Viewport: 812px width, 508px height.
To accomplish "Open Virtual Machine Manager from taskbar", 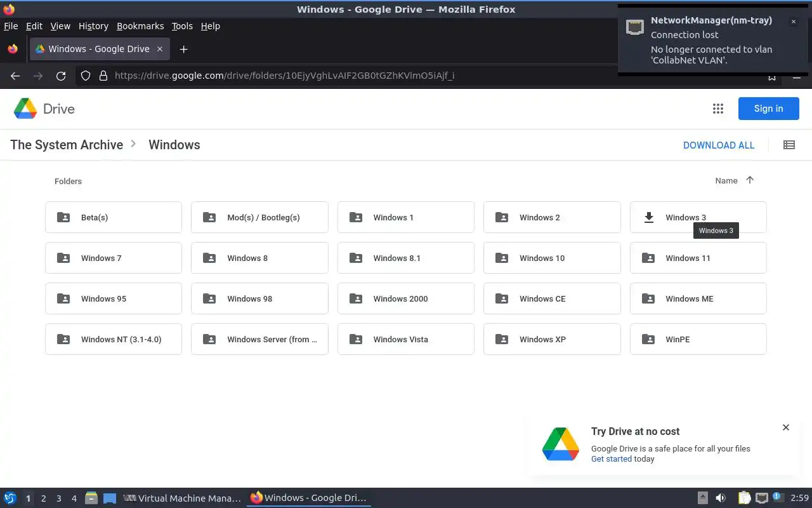I will 182,498.
